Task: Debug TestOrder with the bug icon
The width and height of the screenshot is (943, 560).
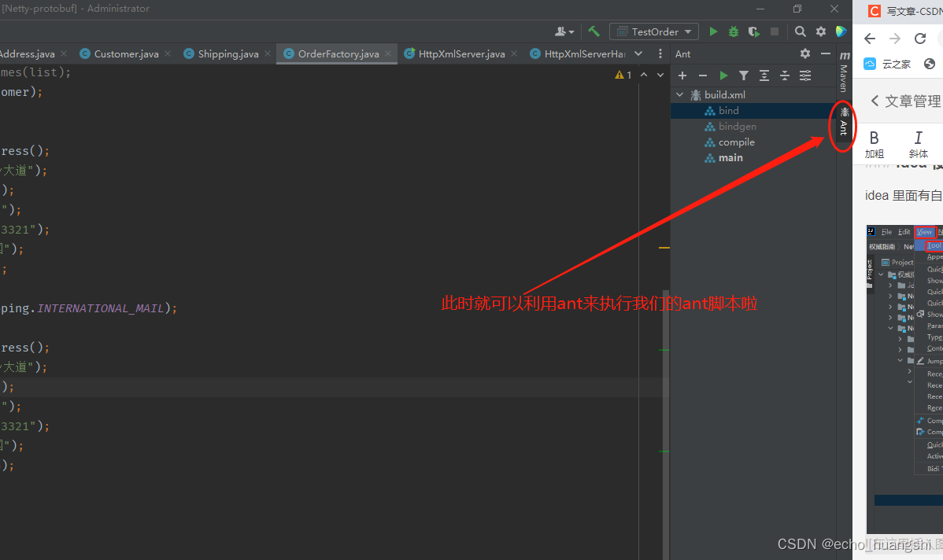Action: click(733, 31)
